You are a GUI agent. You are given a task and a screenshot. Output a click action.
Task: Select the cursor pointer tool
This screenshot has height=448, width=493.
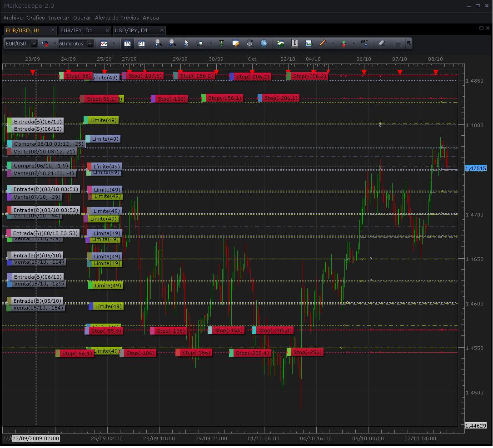[186, 44]
